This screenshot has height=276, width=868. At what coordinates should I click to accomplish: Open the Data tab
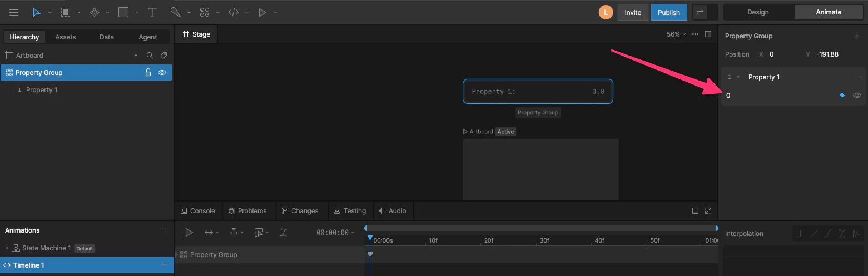pos(107,37)
